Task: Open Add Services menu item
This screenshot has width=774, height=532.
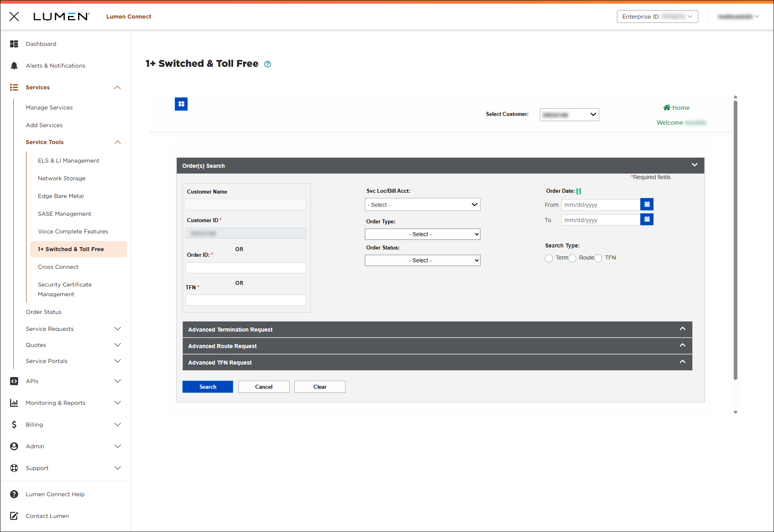Action: 44,125
